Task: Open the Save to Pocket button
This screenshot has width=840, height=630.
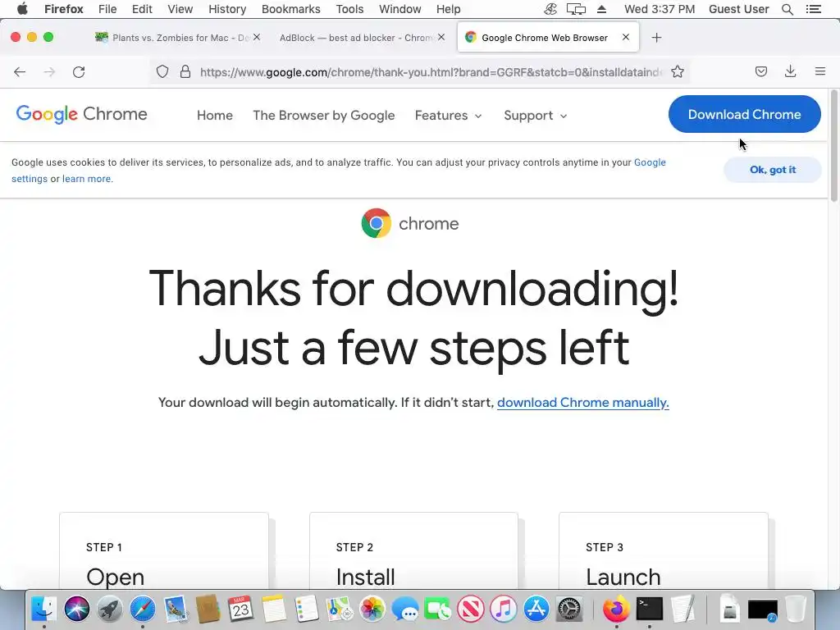Action: [760, 71]
